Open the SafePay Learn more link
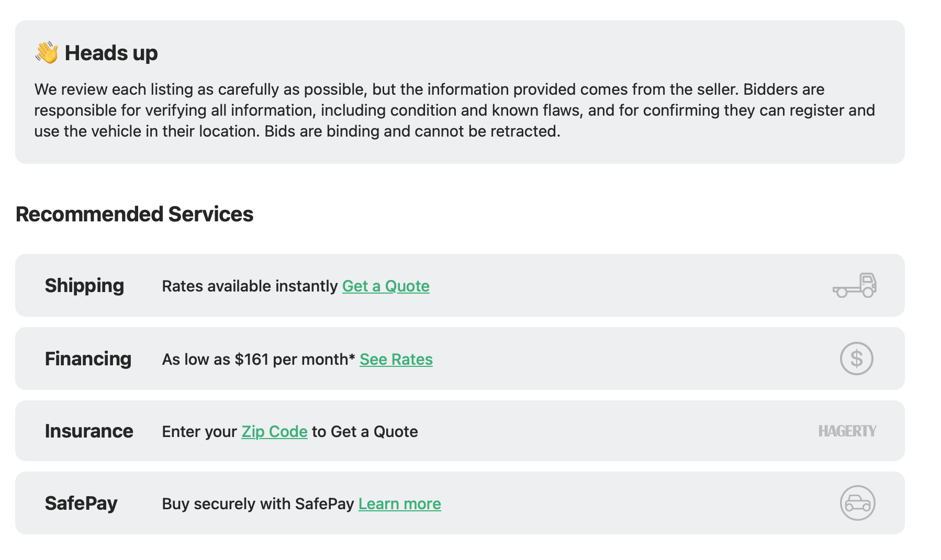 tap(399, 504)
